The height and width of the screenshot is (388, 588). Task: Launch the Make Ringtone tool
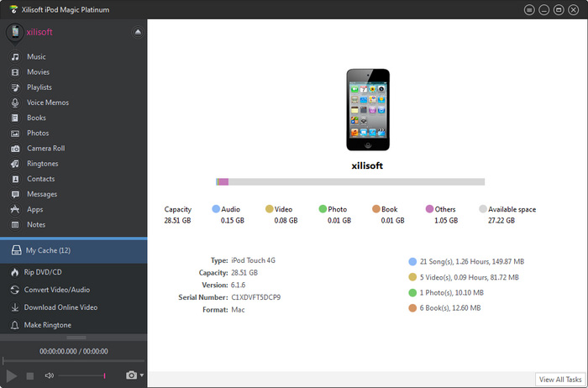click(x=47, y=325)
